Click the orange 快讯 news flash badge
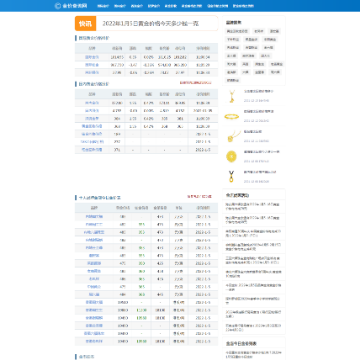Viewport: 360px width, 360px height. [85, 23]
